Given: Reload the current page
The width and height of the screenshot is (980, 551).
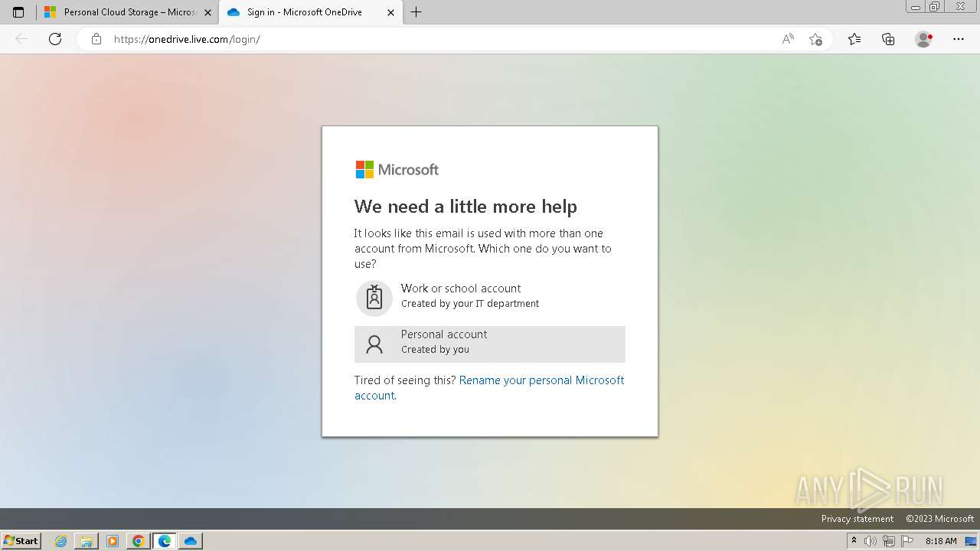Looking at the screenshot, I should [55, 39].
